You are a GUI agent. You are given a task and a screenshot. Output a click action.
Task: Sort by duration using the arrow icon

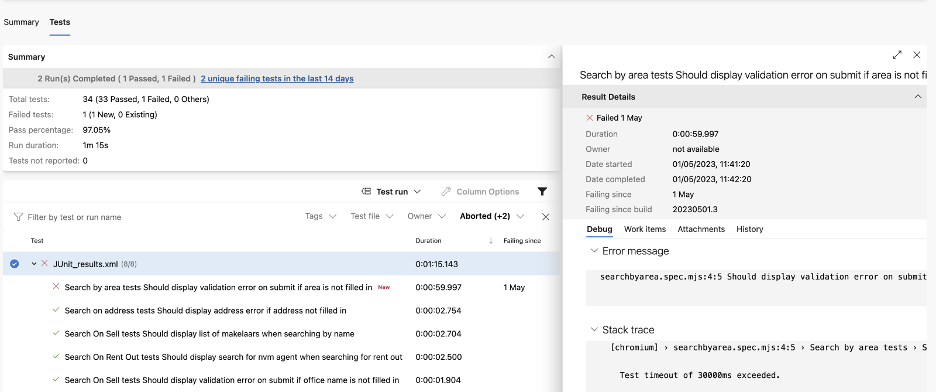tap(491, 241)
